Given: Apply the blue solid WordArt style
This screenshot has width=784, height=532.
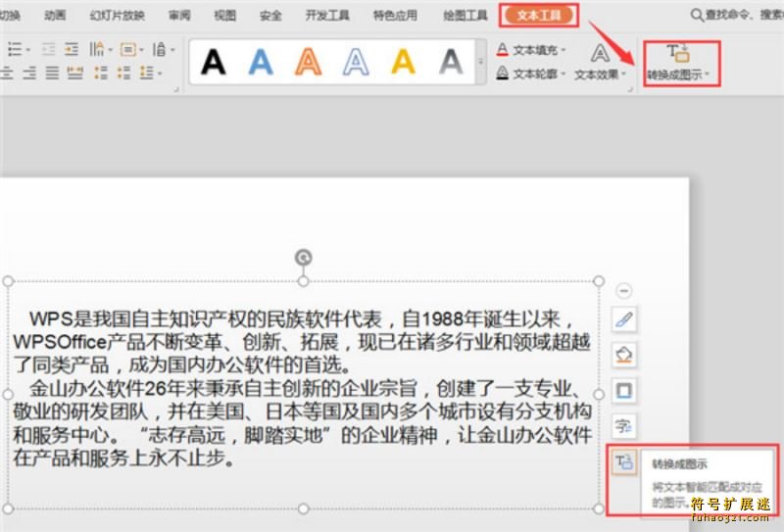Looking at the screenshot, I should [261, 62].
